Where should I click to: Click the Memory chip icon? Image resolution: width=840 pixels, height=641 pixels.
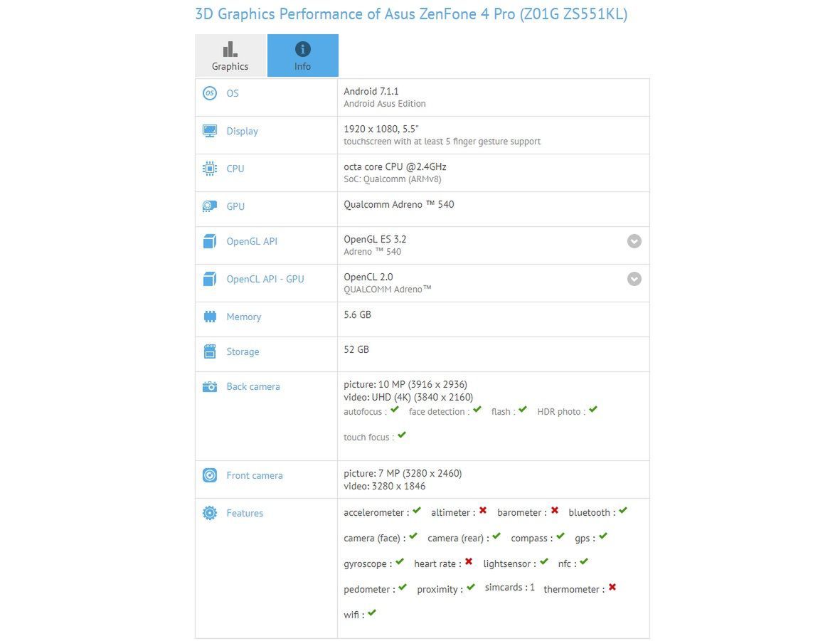coord(209,317)
